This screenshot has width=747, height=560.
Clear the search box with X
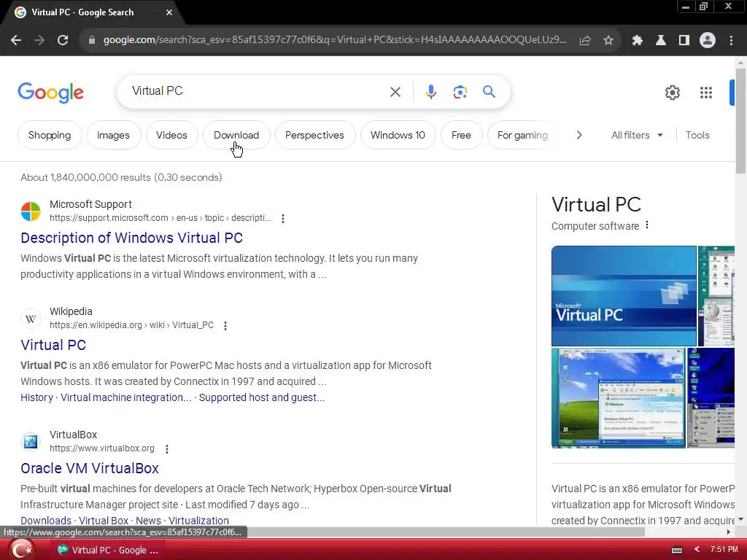tap(395, 92)
